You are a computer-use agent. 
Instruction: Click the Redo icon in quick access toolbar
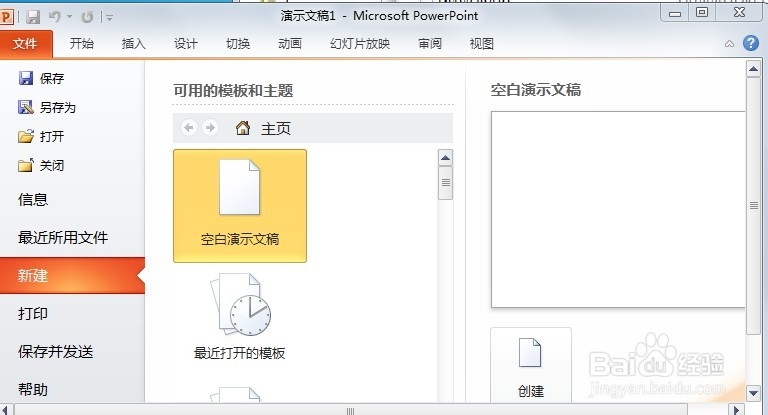click(87, 17)
